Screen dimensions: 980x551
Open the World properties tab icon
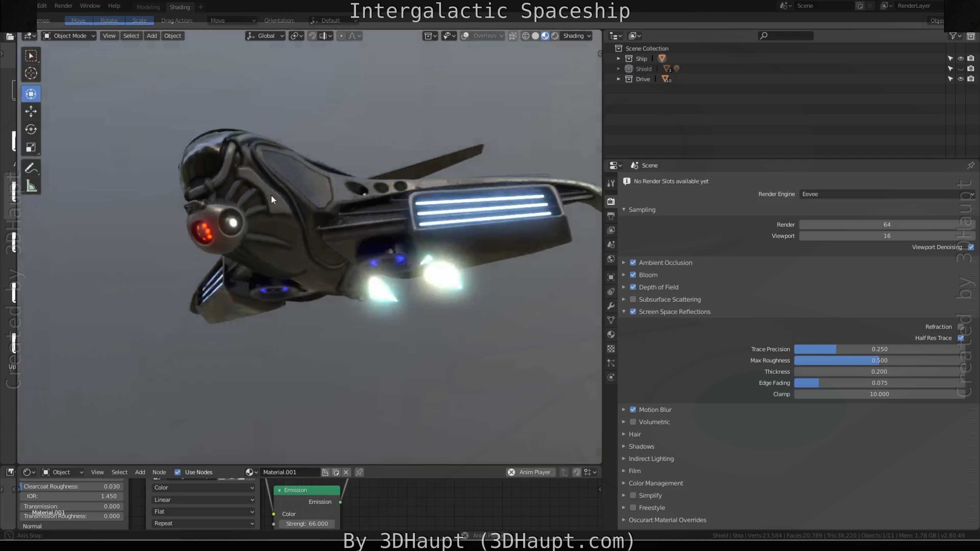pyautogui.click(x=611, y=259)
